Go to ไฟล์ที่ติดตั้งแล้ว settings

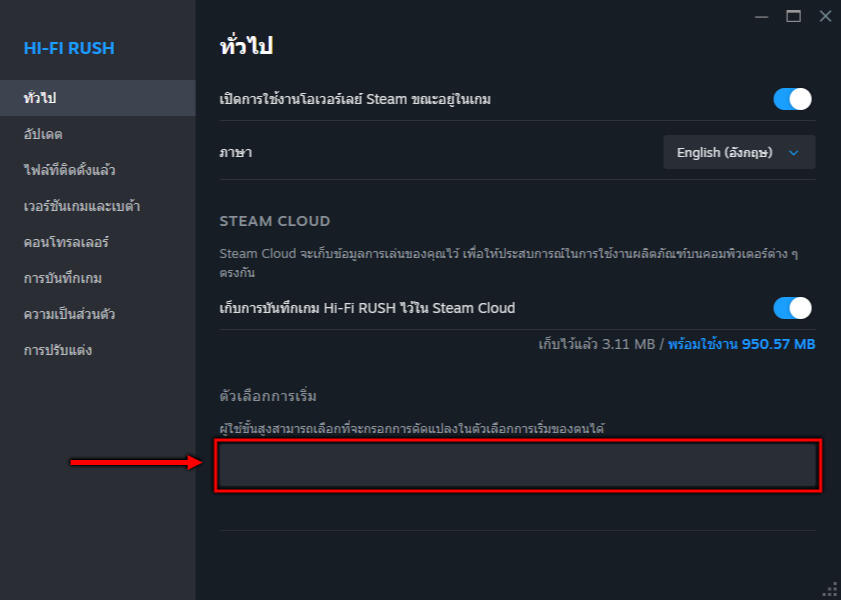[69, 170]
